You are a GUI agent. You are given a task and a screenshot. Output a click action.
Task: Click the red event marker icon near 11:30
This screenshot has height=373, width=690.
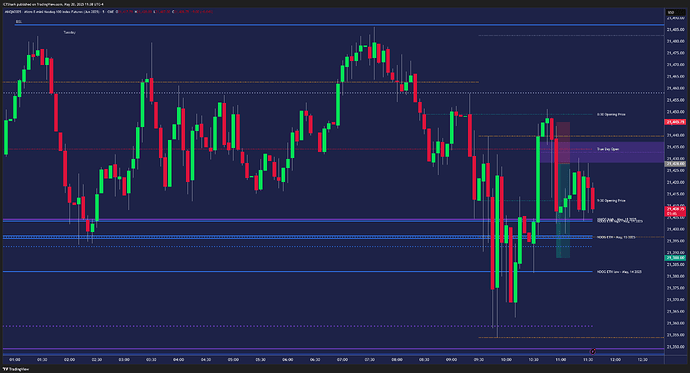[593, 351]
